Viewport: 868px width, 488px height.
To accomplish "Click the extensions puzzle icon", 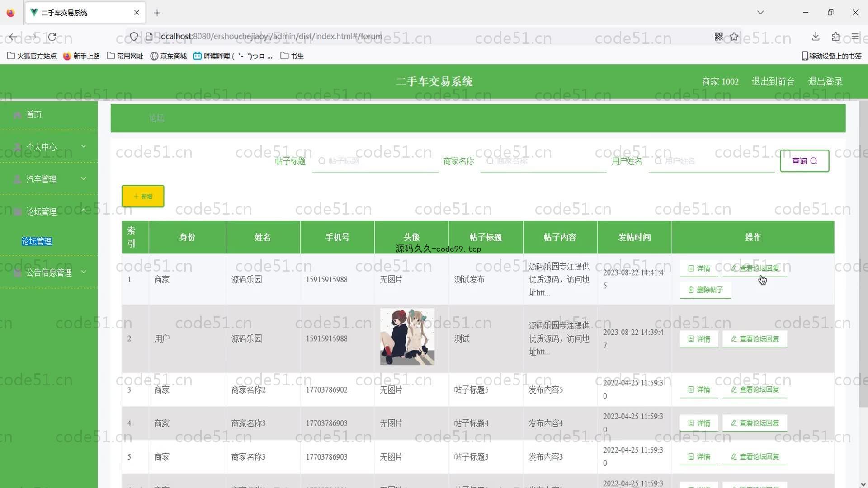I will point(835,37).
